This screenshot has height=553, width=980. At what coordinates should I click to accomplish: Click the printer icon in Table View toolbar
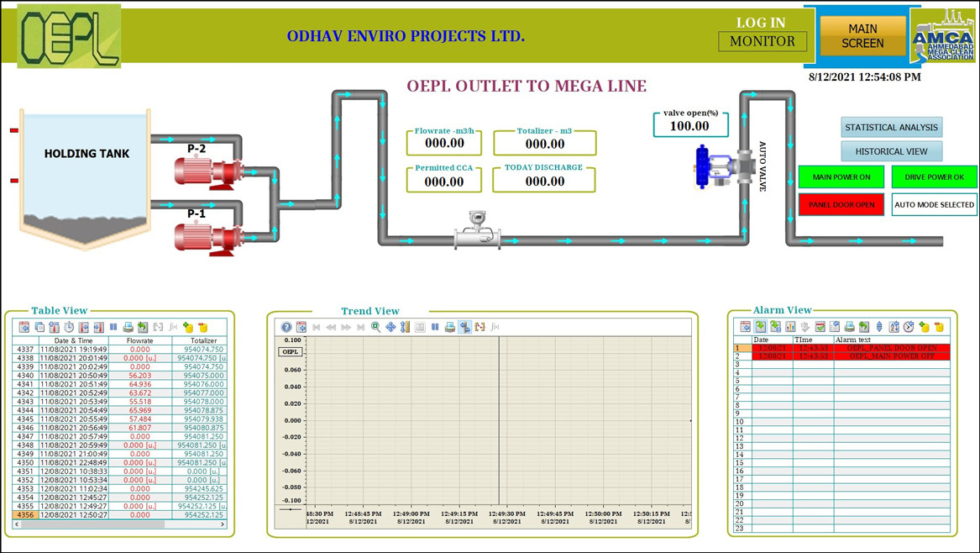128,327
